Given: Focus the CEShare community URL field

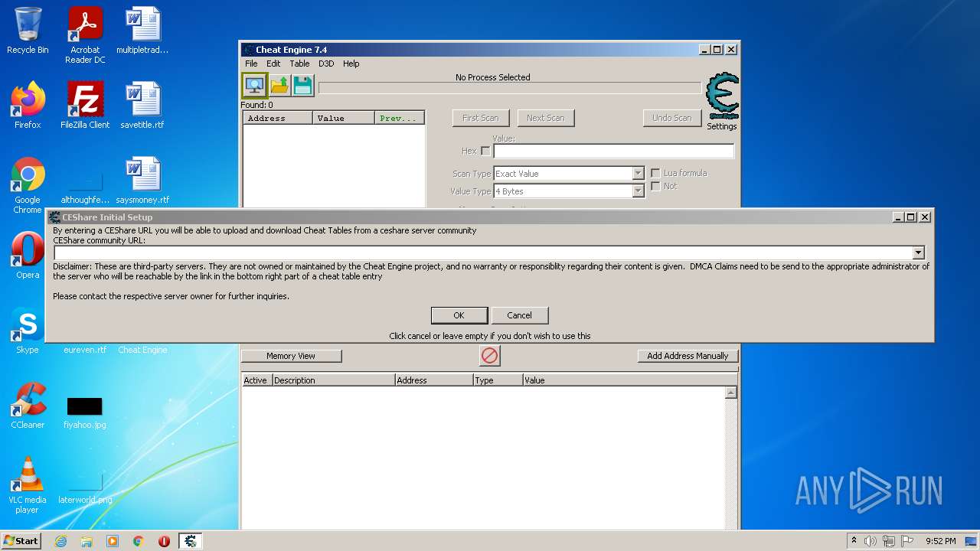Looking at the screenshot, I should click(x=483, y=253).
